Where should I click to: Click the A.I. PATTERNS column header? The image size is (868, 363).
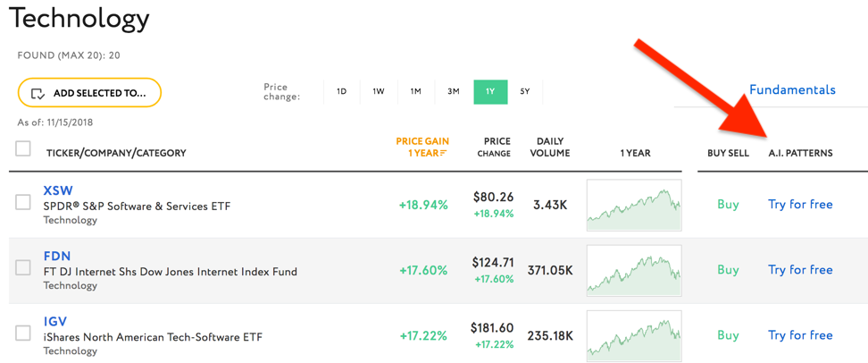tap(800, 153)
